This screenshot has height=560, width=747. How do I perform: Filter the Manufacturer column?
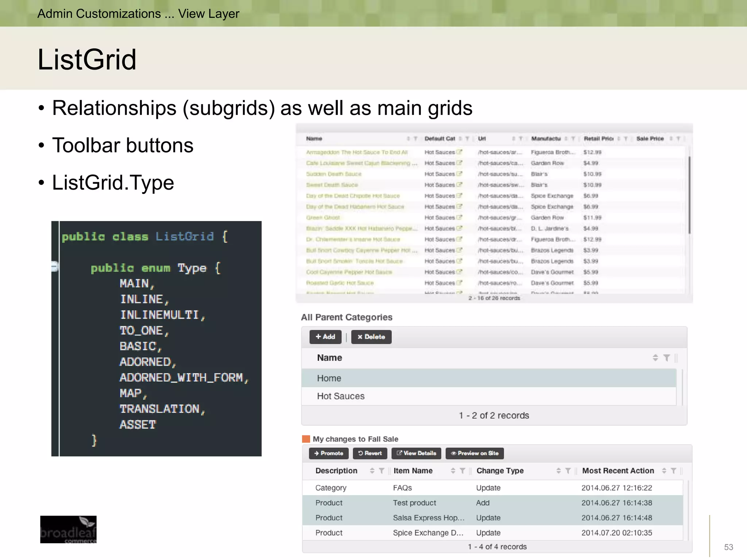[573, 139]
